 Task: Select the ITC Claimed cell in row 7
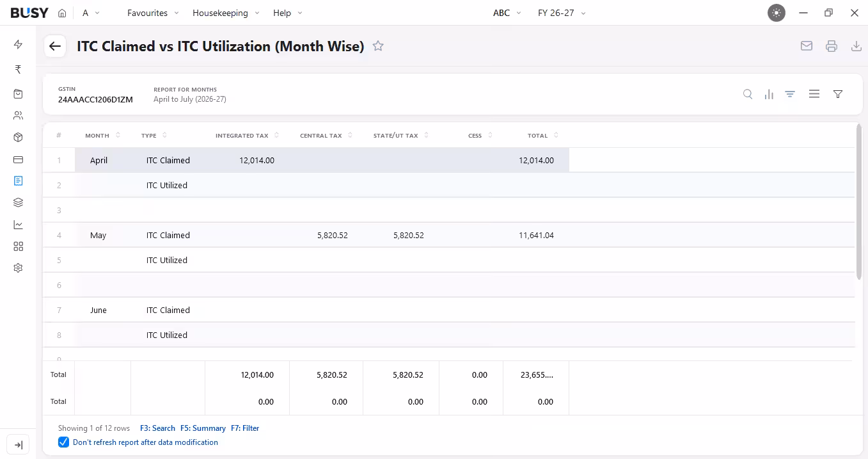point(168,310)
